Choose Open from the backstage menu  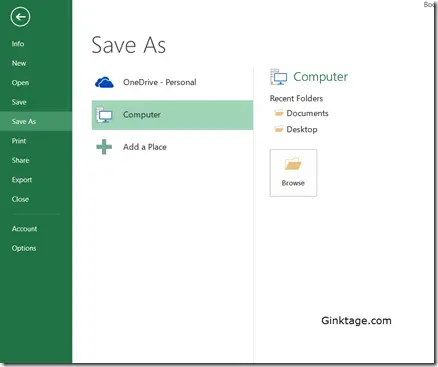(x=20, y=83)
